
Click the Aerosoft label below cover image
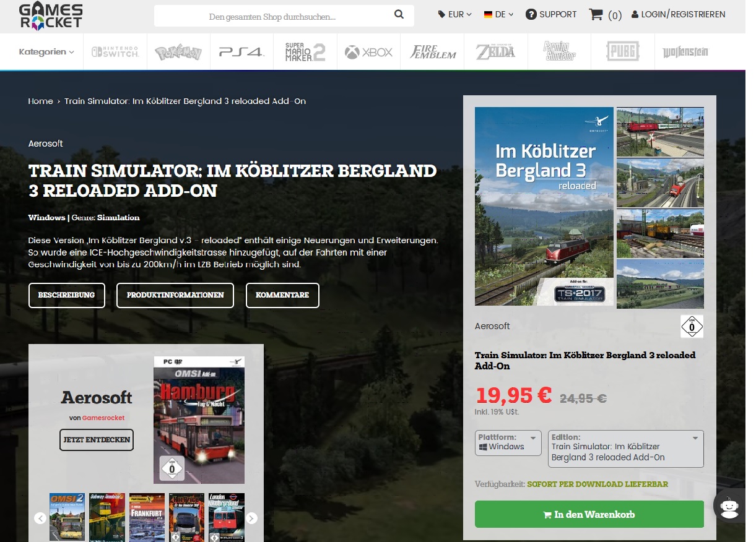(492, 326)
